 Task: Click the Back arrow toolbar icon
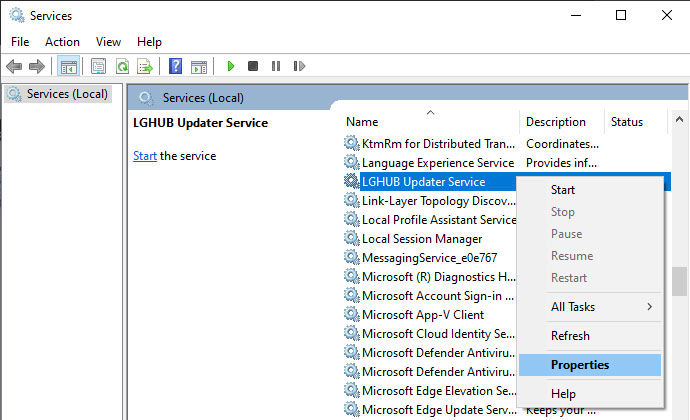tap(14, 66)
